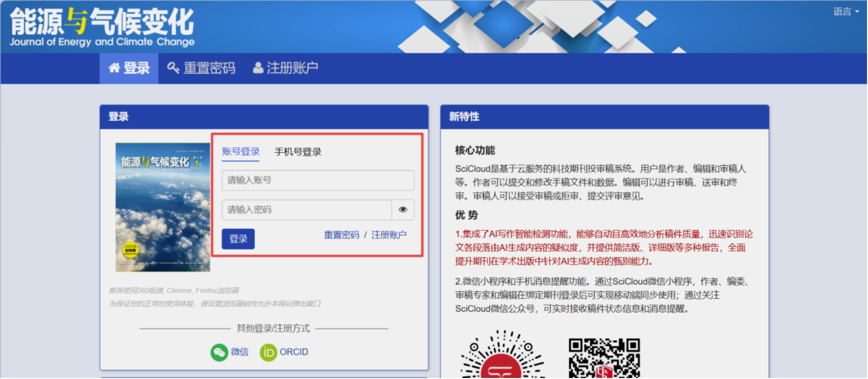This screenshot has height=379, width=868.
Task: Focus the 请输入密码 password field
Action: [x=307, y=210]
